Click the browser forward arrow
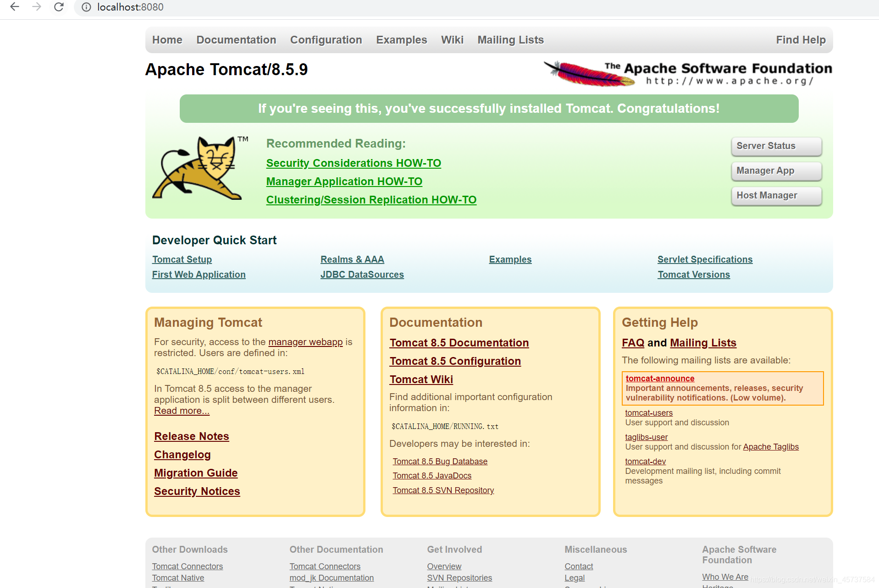The width and height of the screenshot is (879, 588). point(37,7)
